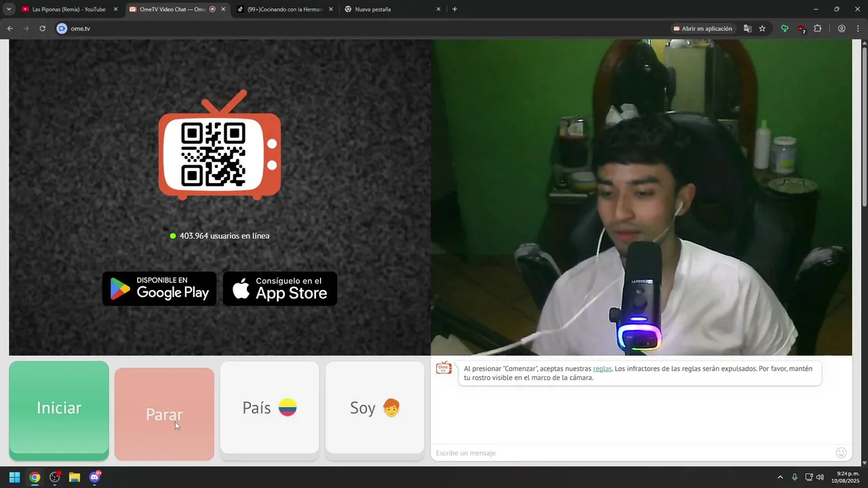Open the tab search dropdown arrow
The width and height of the screenshot is (868, 488).
coord(9,9)
